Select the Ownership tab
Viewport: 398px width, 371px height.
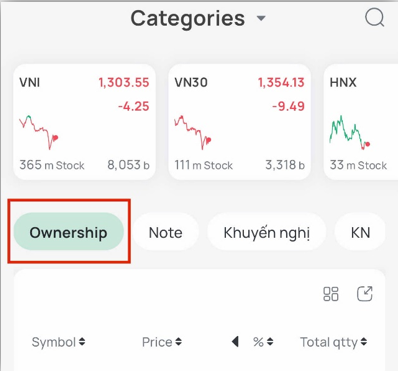(69, 232)
